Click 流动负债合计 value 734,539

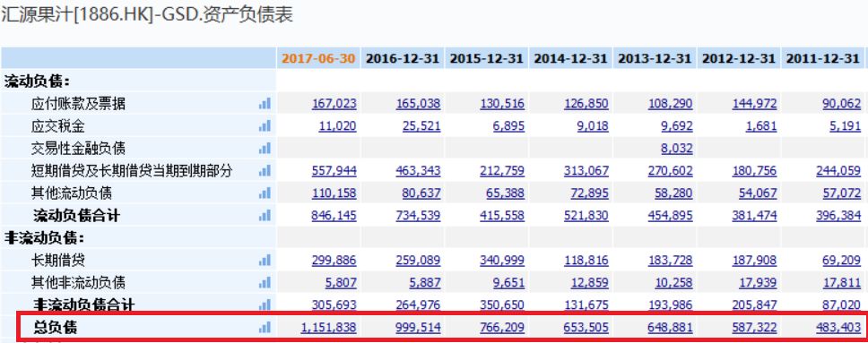coord(419,216)
